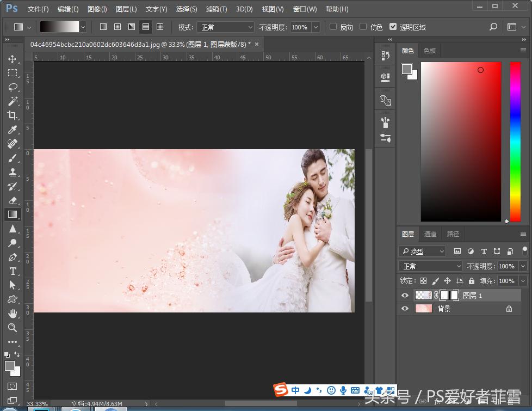Image resolution: width=532 pixels, height=411 pixels.
Task: Select the Horizontal Type tool
Action: (12, 271)
